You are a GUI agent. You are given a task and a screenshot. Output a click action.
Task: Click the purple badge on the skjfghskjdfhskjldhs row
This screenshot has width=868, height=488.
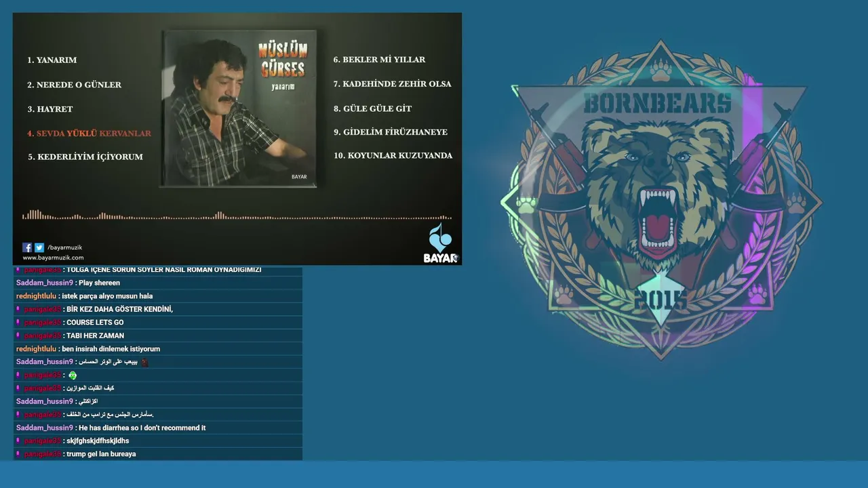click(x=18, y=441)
